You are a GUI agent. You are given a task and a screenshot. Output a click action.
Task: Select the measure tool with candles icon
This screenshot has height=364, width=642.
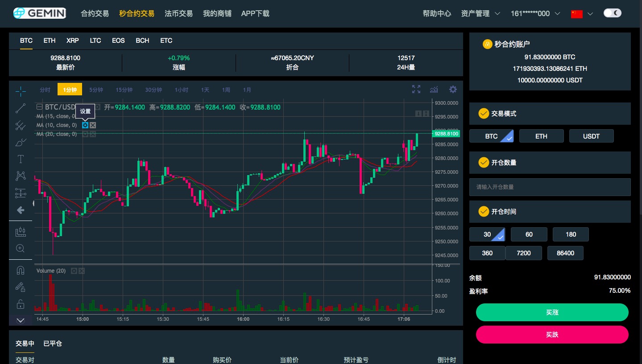(x=21, y=231)
